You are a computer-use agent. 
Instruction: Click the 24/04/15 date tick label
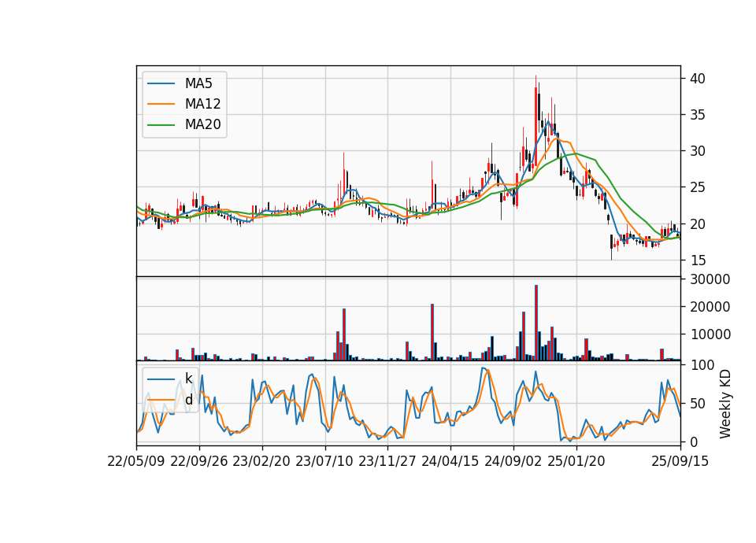pos(450,461)
